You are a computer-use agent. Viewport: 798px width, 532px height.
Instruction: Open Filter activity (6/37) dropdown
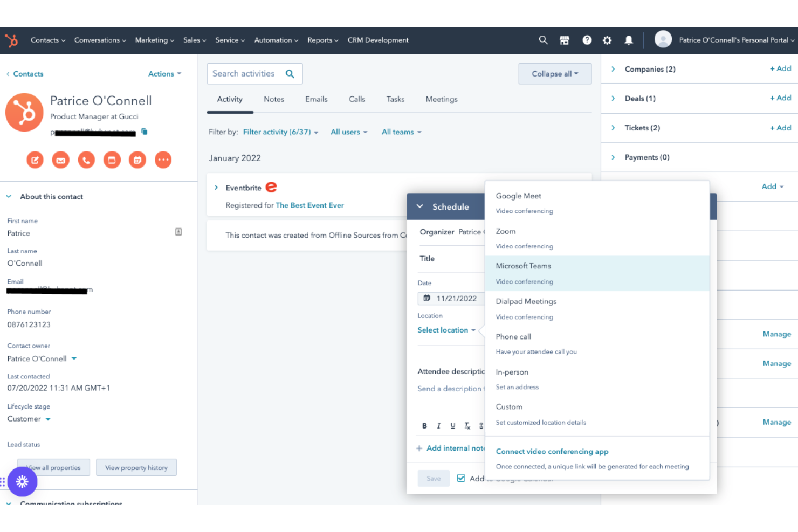[x=280, y=132]
